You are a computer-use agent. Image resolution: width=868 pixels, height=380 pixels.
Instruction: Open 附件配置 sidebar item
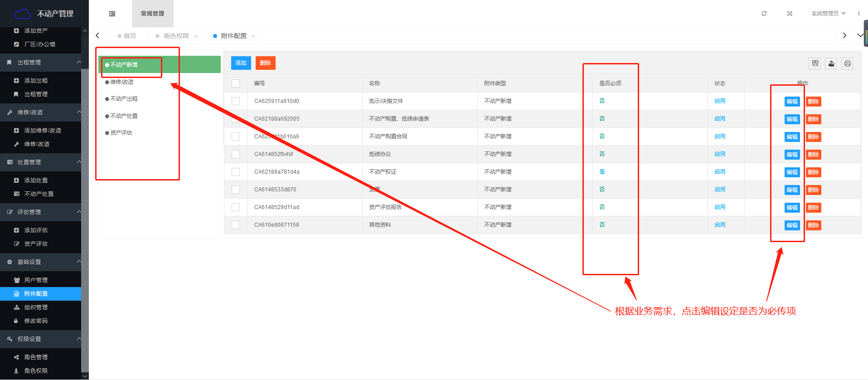pos(40,294)
